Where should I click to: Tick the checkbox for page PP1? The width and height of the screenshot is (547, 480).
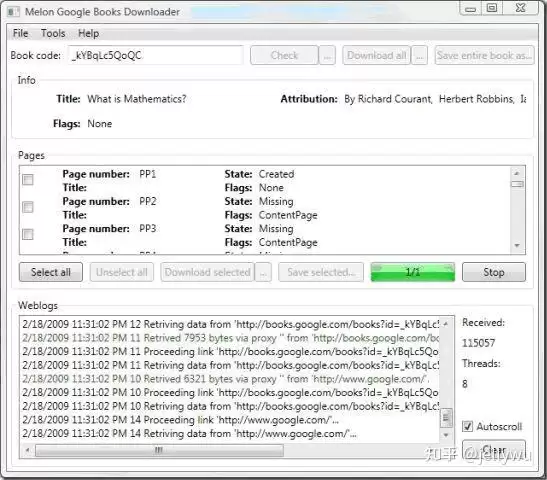click(28, 180)
